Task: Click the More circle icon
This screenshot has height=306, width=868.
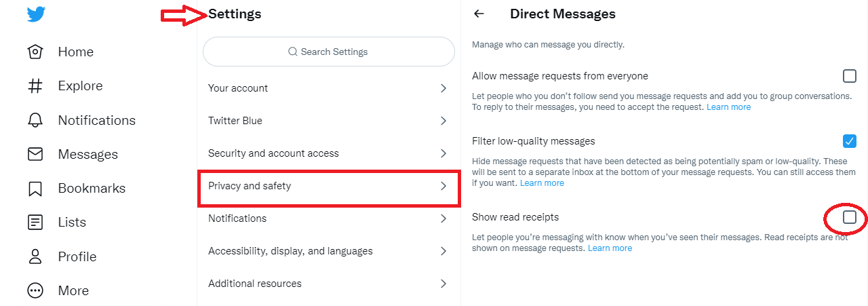Action: [x=35, y=290]
